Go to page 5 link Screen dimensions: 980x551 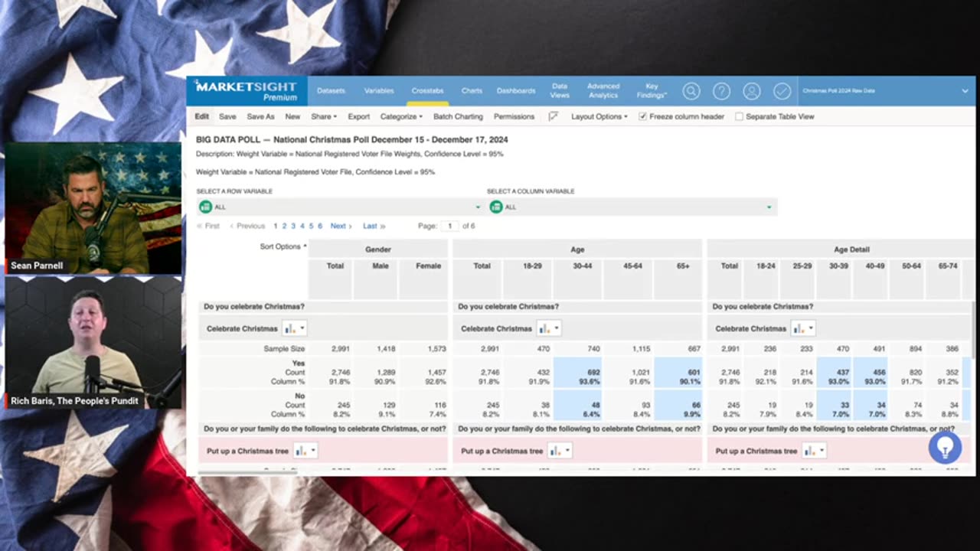pos(312,227)
